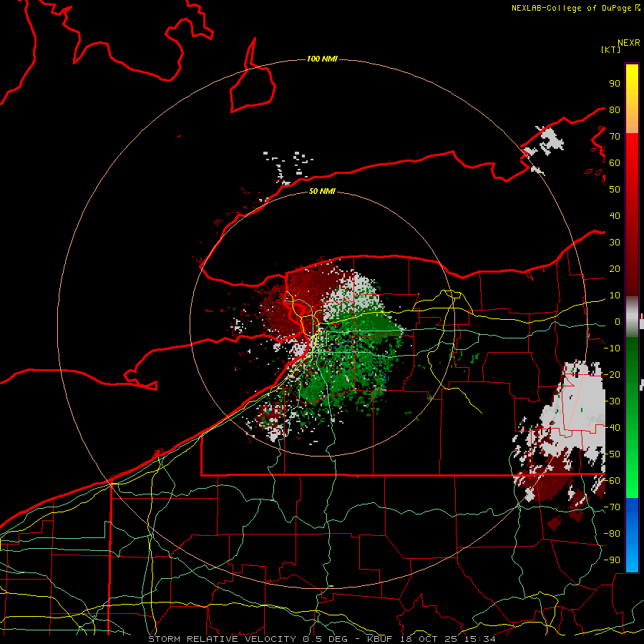Click the positive 80 scale label
This screenshot has height=644, width=644.
pyautogui.click(x=615, y=109)
